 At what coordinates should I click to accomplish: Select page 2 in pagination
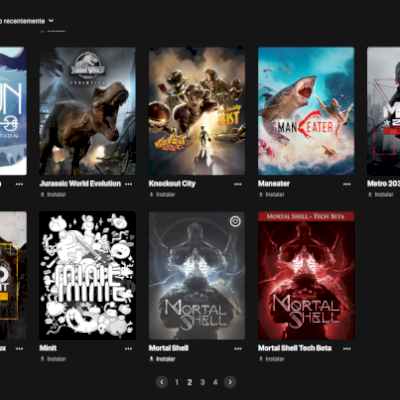pos(189,382)
